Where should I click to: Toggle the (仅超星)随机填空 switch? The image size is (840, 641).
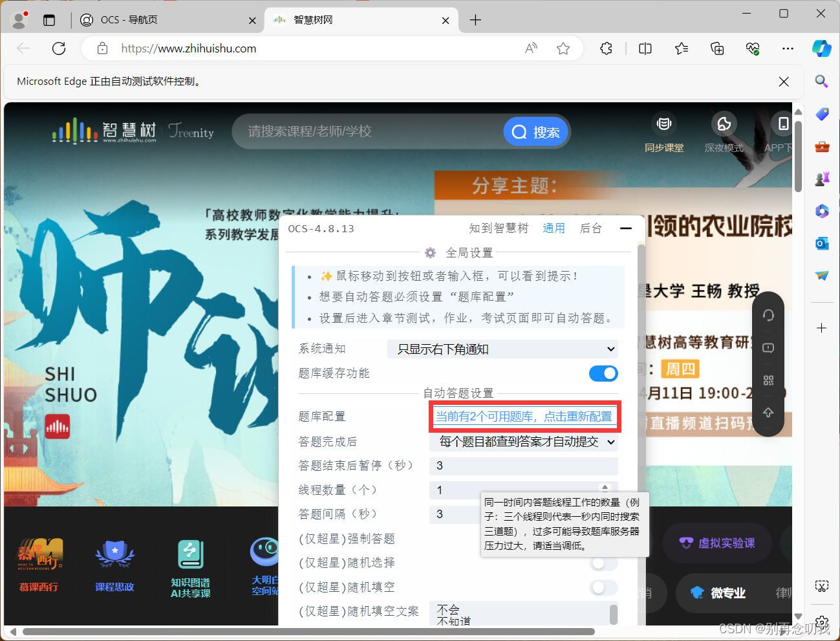coord(603,587)
